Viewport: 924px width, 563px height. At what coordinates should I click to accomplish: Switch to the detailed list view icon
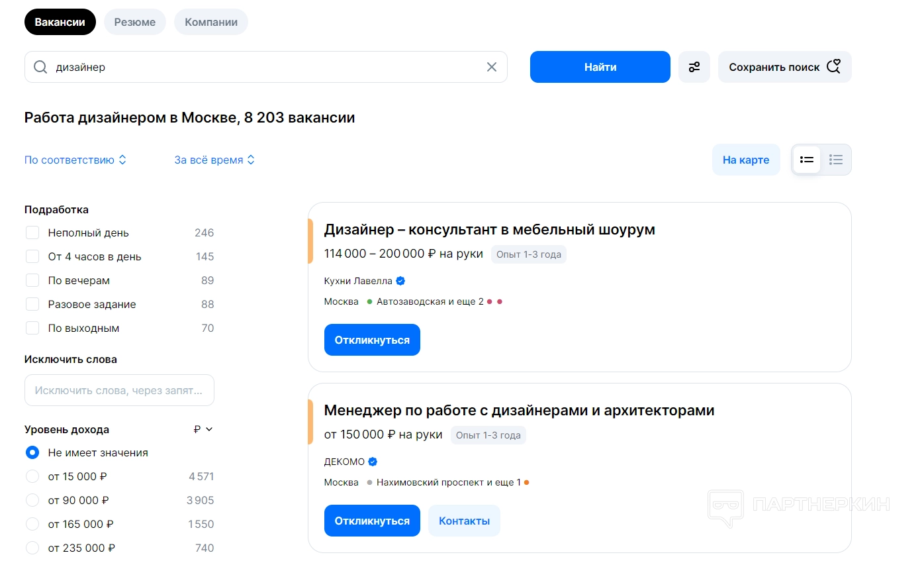click(x=806, y=160)
